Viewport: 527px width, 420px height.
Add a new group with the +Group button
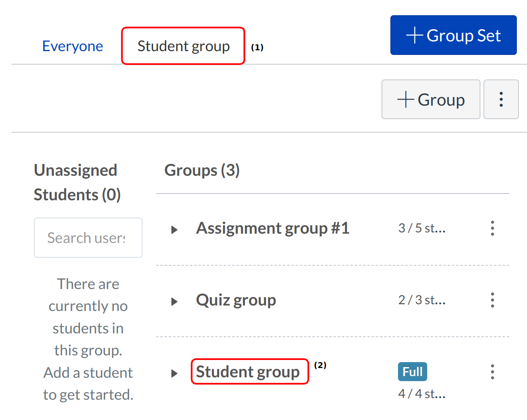click(x=431, y=99)
